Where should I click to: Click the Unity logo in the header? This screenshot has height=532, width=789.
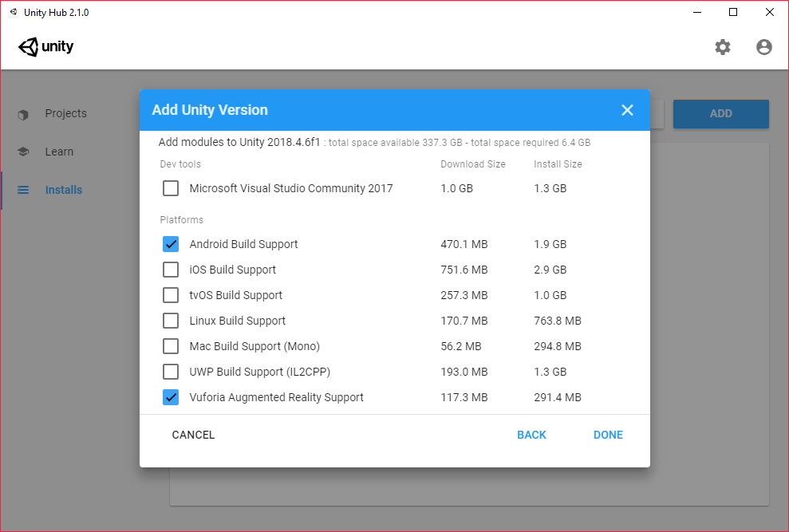[45, 47]
